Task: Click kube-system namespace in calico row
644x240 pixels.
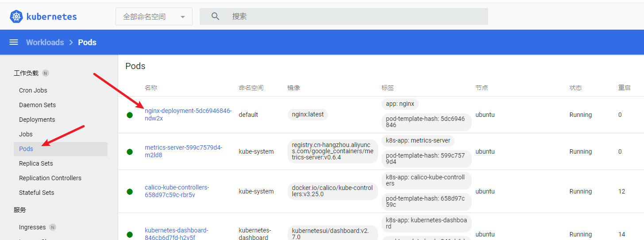Action: [256, 191]
